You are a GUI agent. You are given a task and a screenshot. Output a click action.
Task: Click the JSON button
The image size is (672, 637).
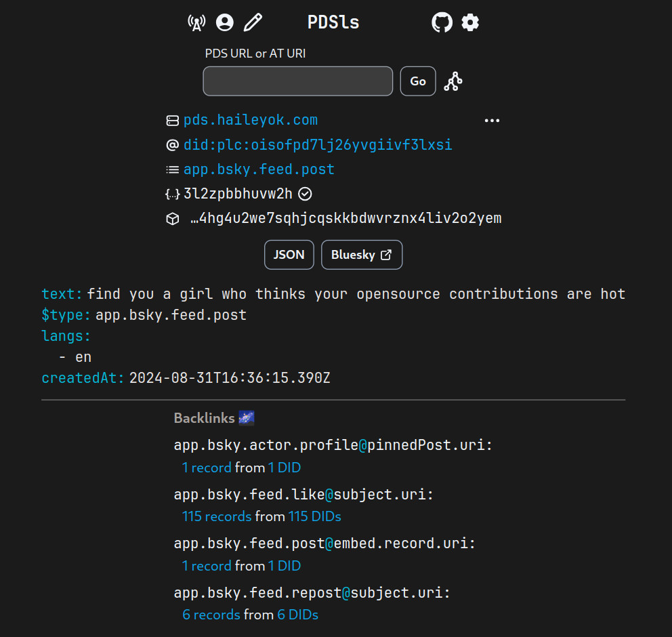coord(289,255)
